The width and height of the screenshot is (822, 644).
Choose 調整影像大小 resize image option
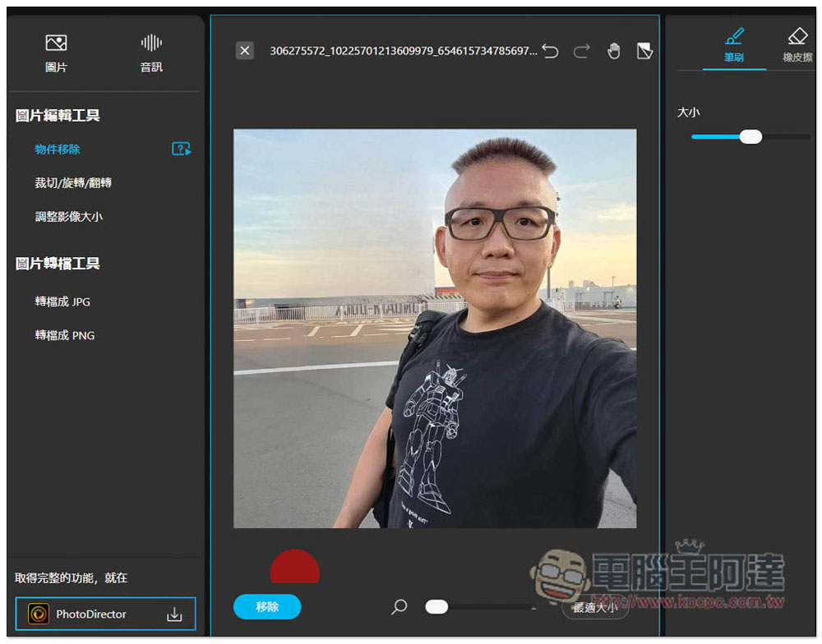(x=68, y=217)
